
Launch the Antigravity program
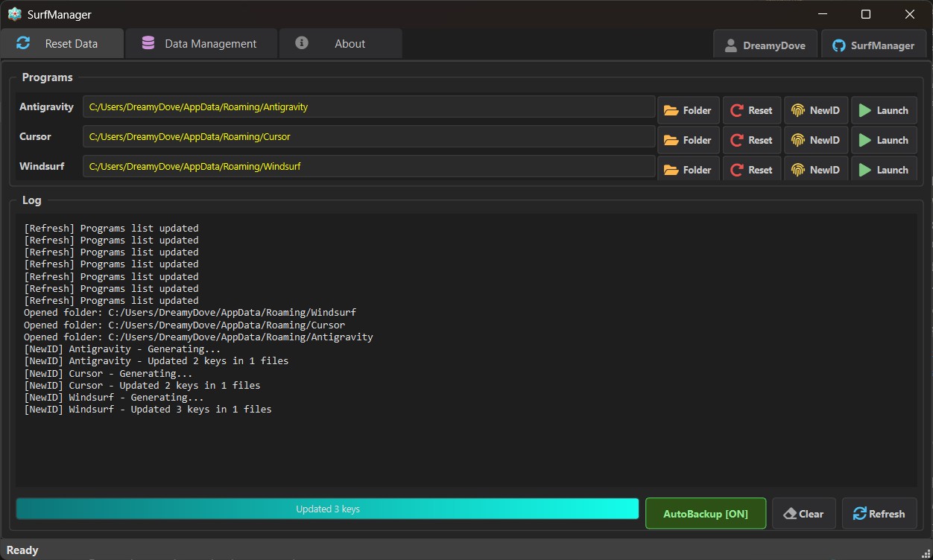coord(884,110)
